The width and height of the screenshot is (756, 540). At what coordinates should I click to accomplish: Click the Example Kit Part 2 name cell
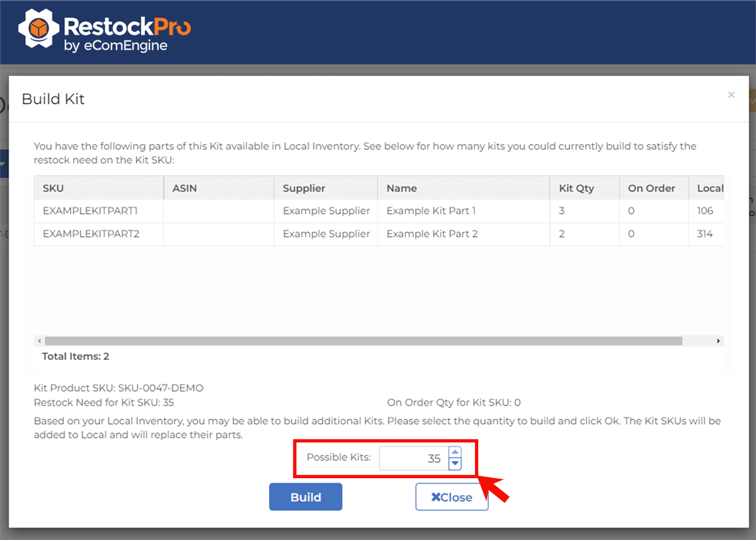pos(432,234)
